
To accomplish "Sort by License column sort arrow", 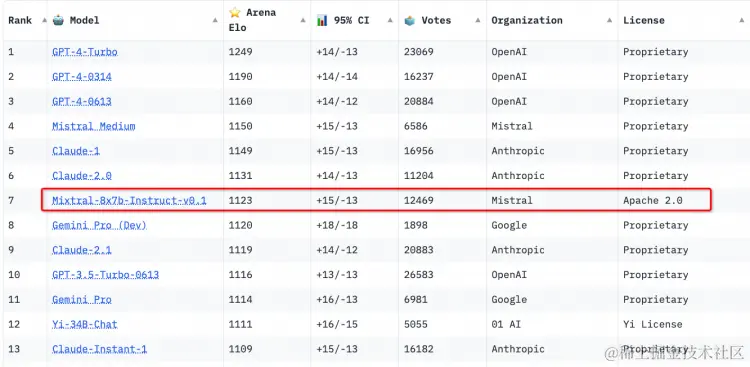I will coord(742,20).
